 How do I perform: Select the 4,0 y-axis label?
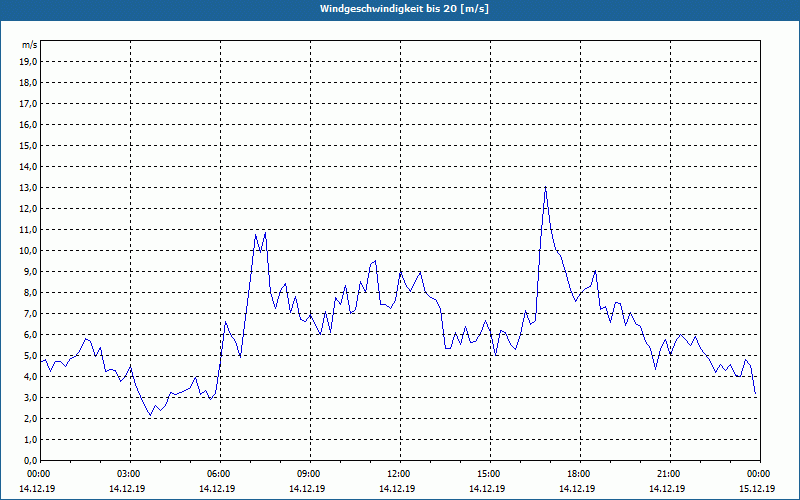coord(30,377)
